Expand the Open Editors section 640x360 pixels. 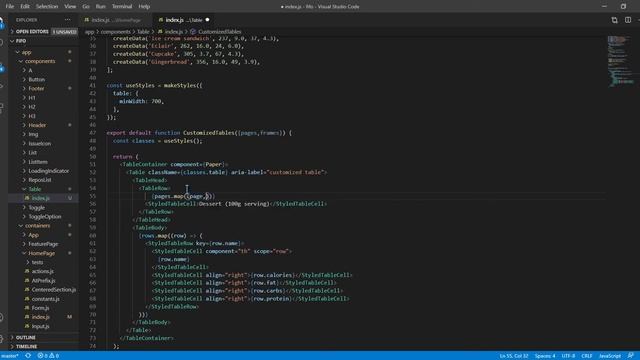pyautogui.click(x=32, y=31)
